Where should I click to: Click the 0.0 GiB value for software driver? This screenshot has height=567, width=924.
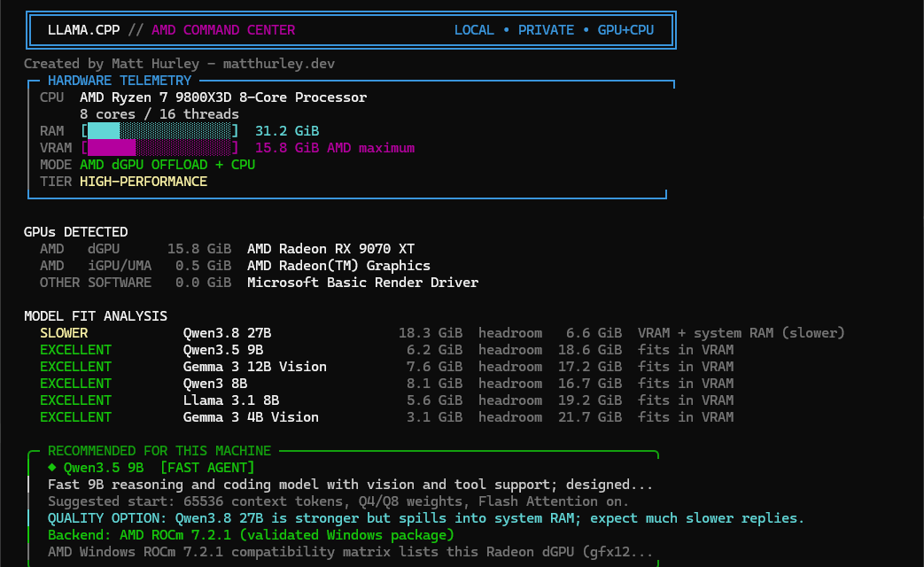coord(203,283)
